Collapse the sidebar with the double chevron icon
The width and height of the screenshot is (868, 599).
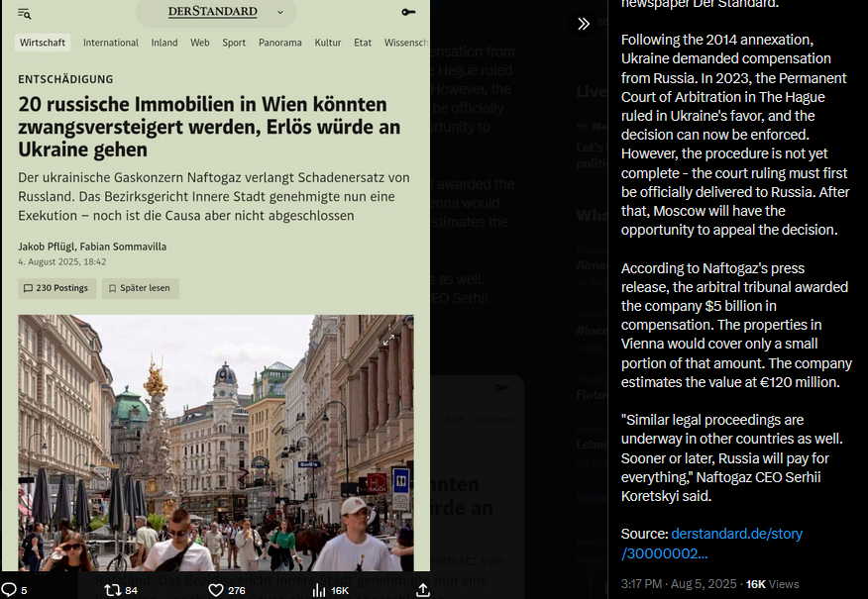point(584,24)
